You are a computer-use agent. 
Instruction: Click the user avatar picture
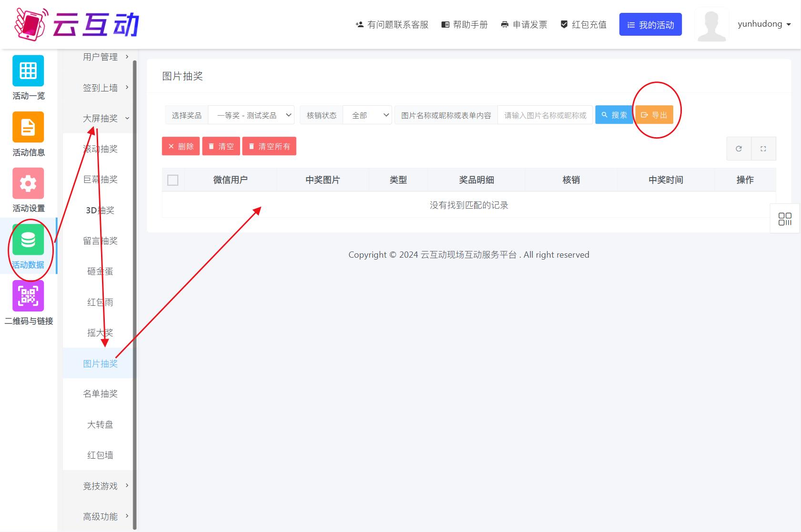711,25
